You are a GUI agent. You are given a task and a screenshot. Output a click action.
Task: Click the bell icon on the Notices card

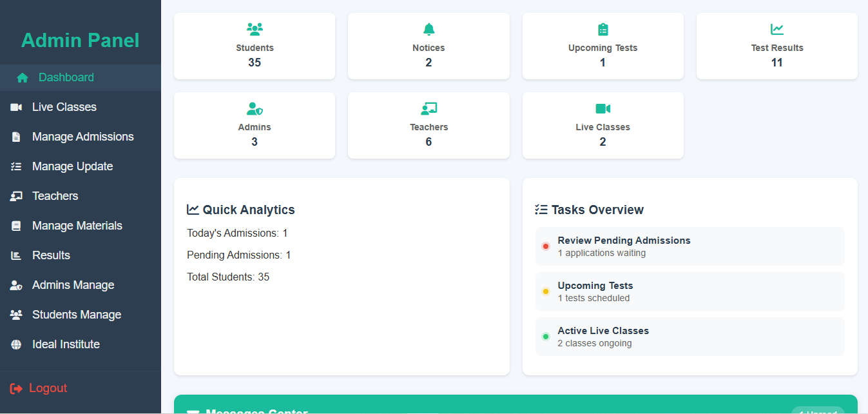tap(429, 29)
